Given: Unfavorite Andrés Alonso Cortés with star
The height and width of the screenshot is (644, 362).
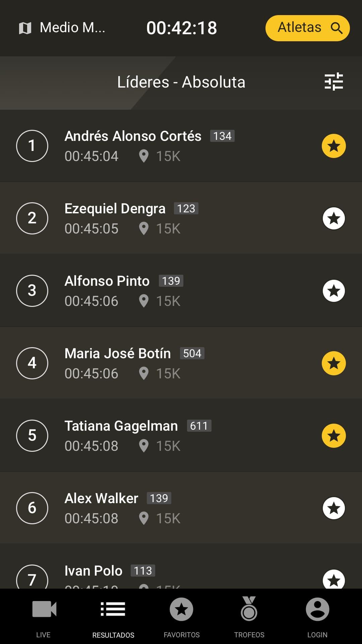Looking at the screenshot, I should coord(334,146).
